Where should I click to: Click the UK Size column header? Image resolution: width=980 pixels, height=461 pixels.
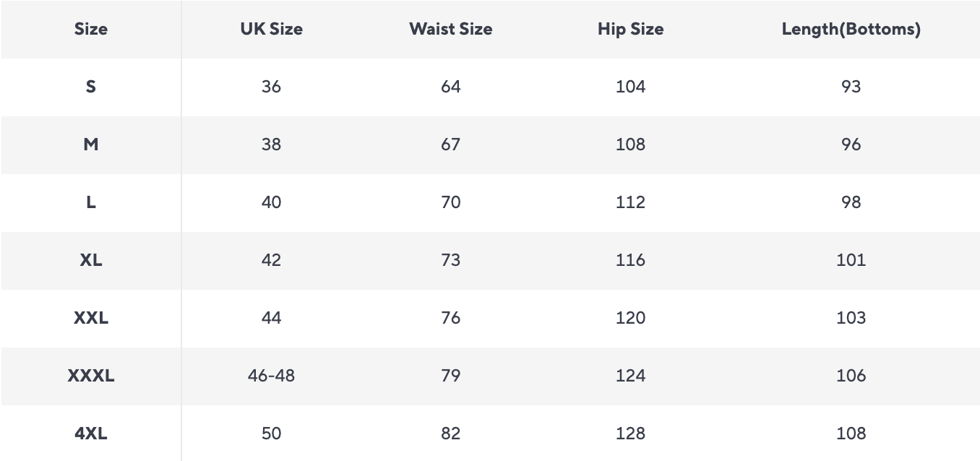pos(271,30)
